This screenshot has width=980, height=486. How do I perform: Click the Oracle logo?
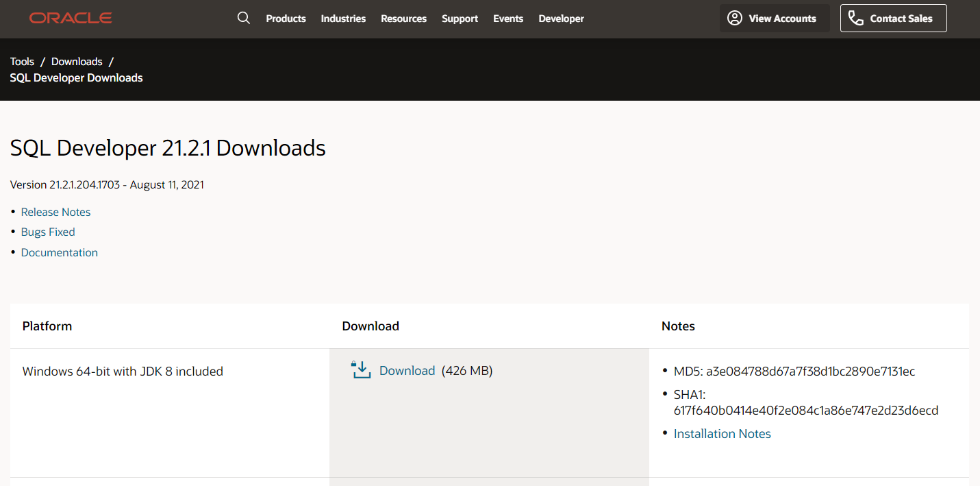71,19
